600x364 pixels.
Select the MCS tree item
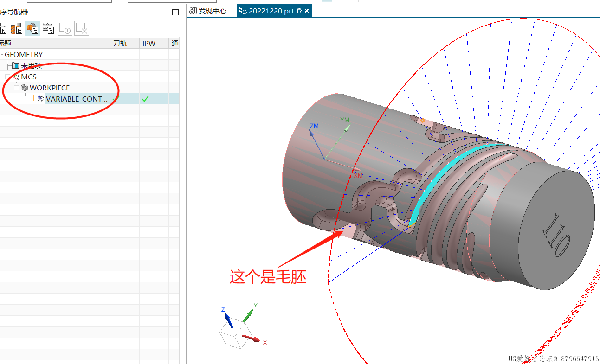(29, 77)
